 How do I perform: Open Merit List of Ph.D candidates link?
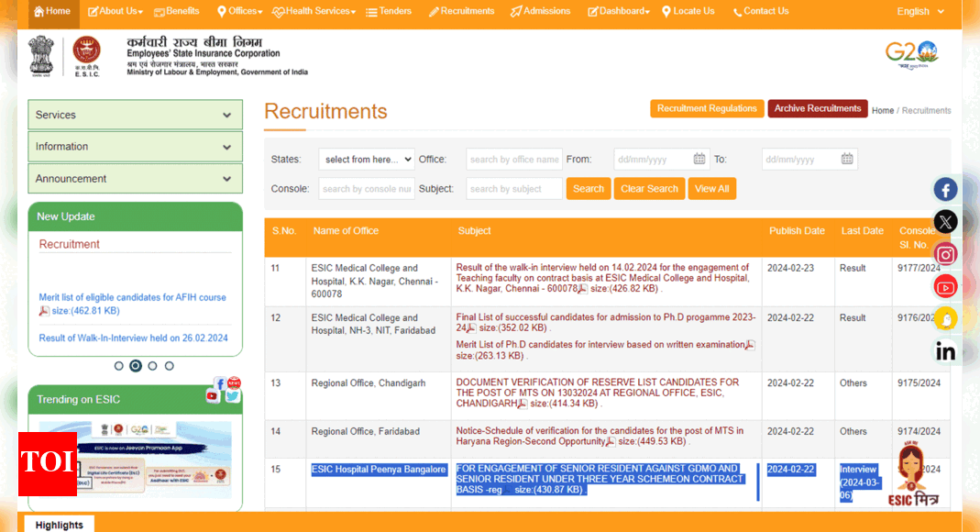600,345
